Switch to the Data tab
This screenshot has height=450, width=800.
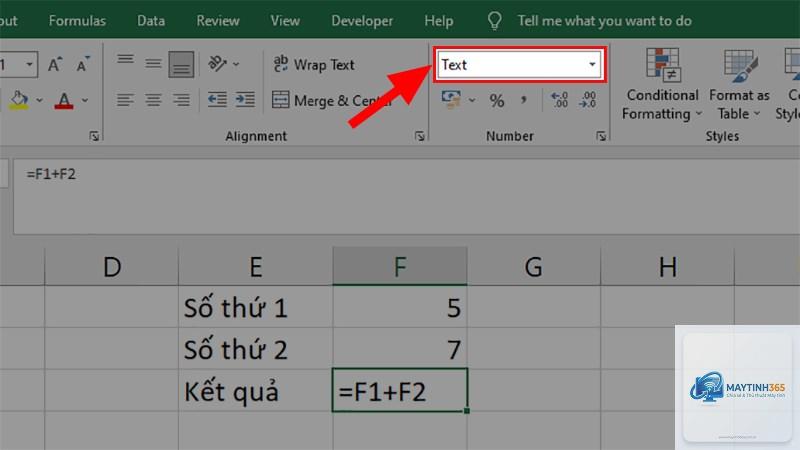(x=151, y=20)
